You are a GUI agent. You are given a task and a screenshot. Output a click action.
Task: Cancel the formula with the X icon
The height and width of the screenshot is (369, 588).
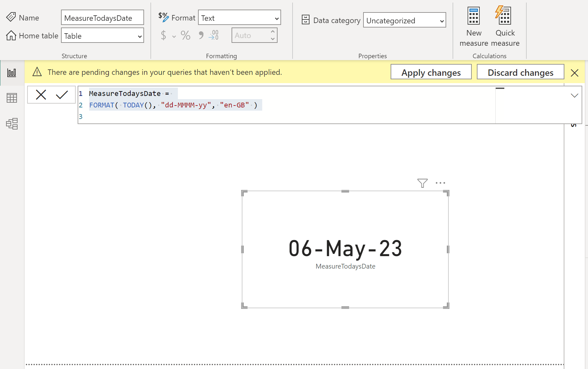click(41, 95)
